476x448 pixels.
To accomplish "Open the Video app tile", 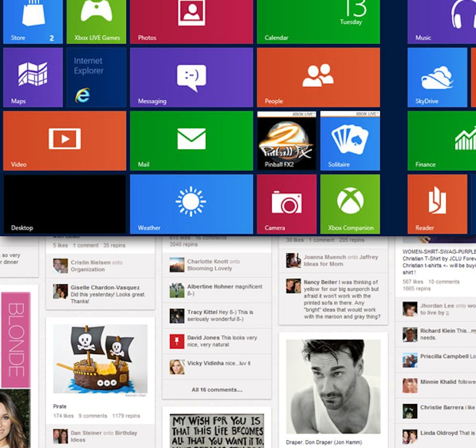I will click(x=64, y=140).
